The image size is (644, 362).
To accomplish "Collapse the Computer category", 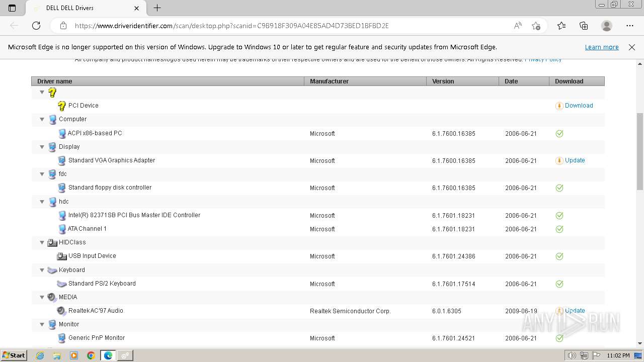I will (42, 120).
